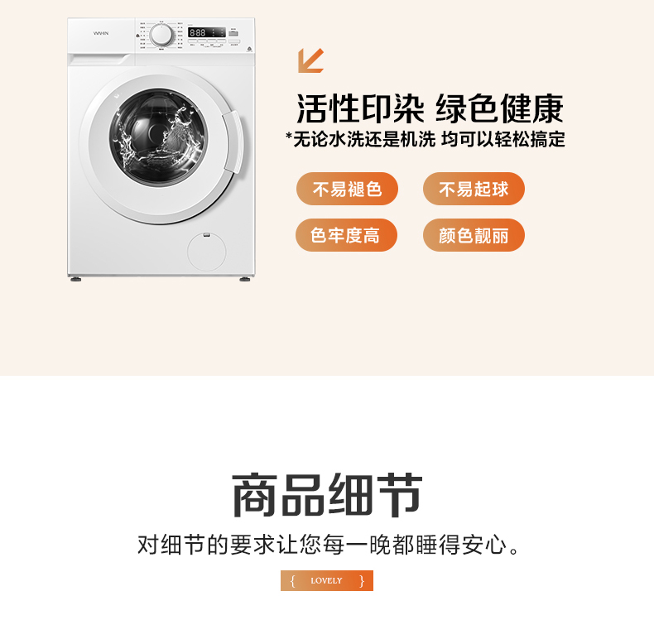Click the WAHIN brand logo on washer
Viewport: 654px width, 644px height.
tap(100, 33)
